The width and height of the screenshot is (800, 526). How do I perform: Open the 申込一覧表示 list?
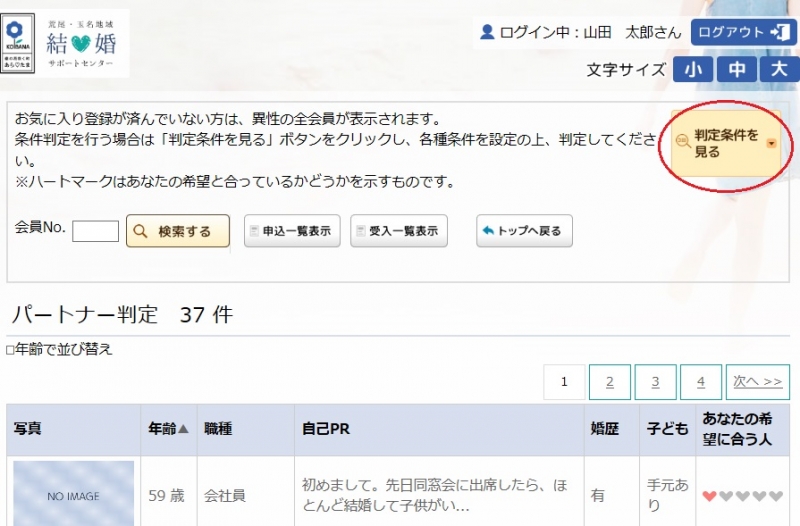pos(292,231)
